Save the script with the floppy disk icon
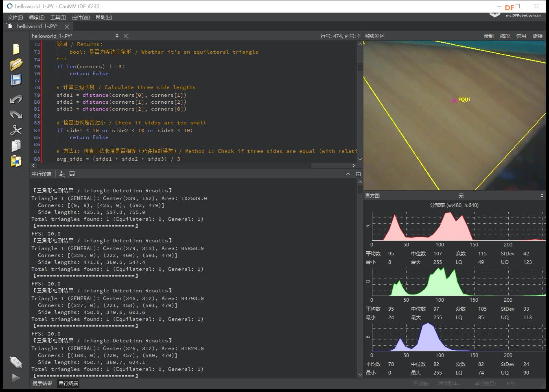Image resolution: width=549 pixels, height=392 pixels. click(x=16, y=80)
